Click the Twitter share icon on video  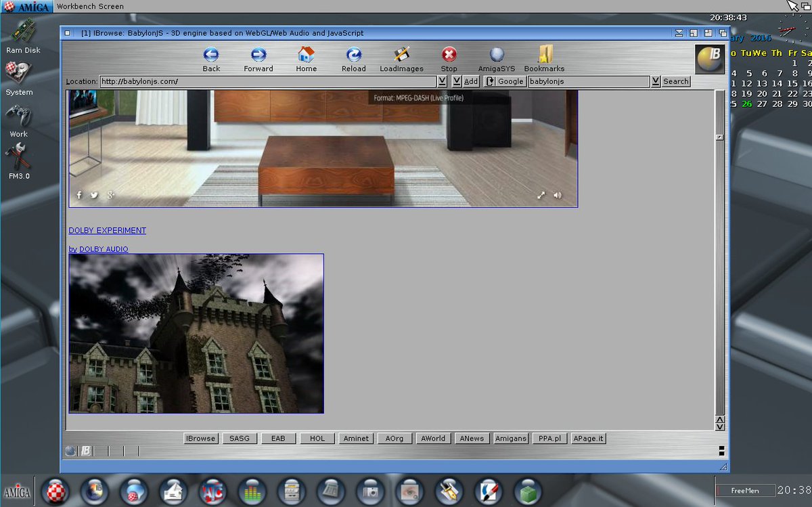94,195
